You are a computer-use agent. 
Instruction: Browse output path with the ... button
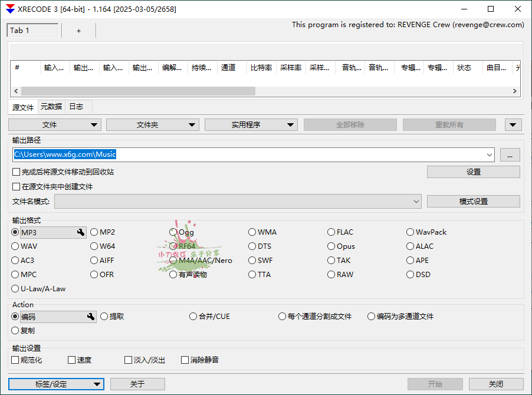point(510,154)
